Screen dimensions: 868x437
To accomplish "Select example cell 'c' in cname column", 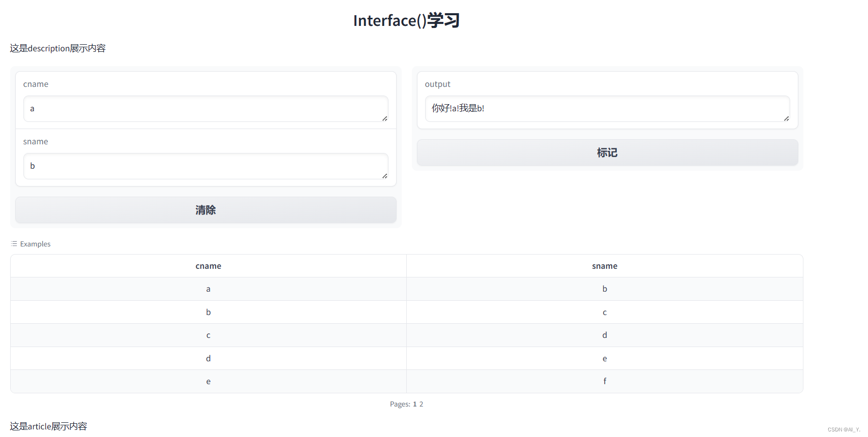I will click(208, 335).
